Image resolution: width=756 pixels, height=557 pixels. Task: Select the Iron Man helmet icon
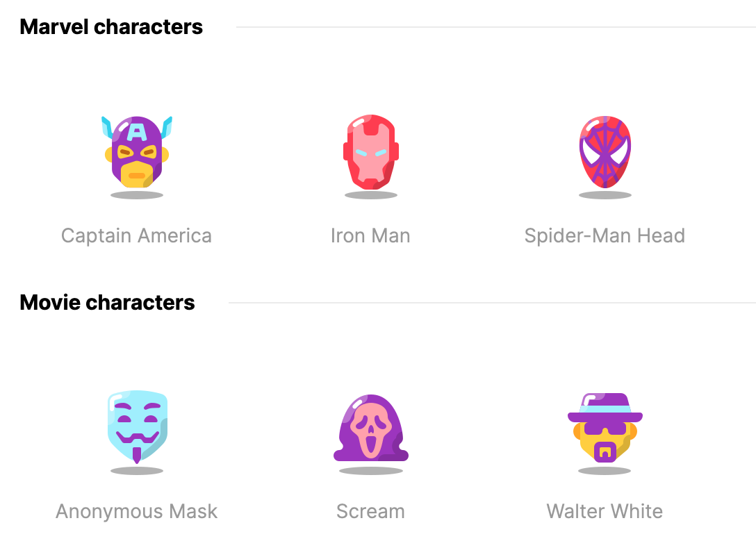point(370,153)
